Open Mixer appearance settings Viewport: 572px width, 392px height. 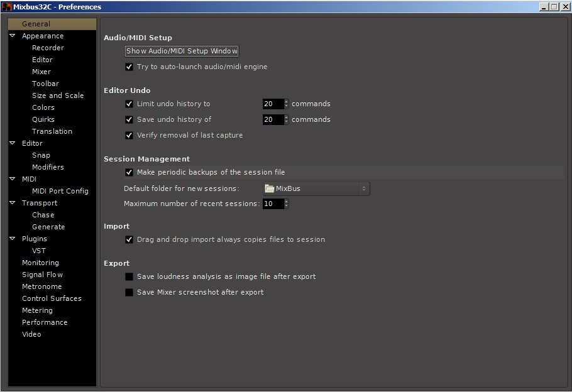41,72
